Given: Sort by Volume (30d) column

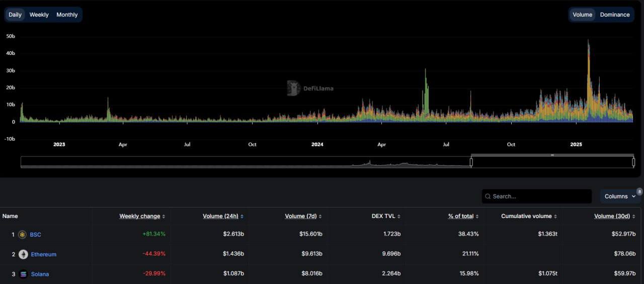Looking at the screenshot, I should [x=614, y=216].
